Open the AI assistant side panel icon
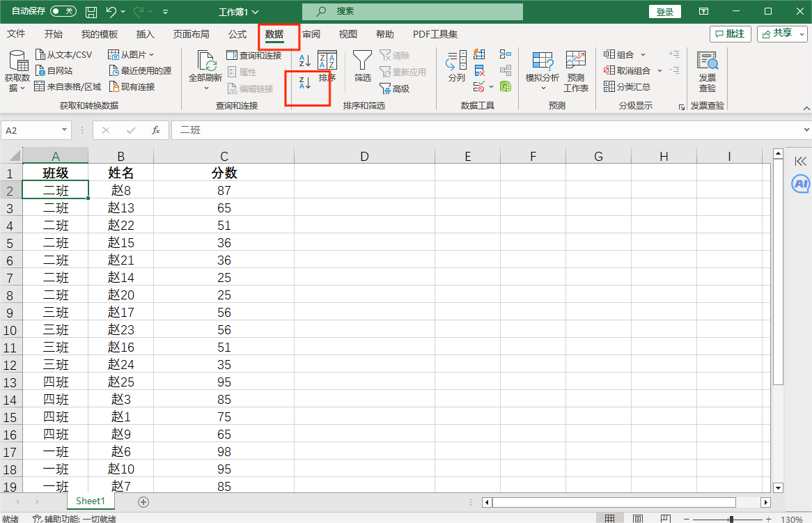Image resolution: width=812 pixels, height=523 pixels. point(800,184)
